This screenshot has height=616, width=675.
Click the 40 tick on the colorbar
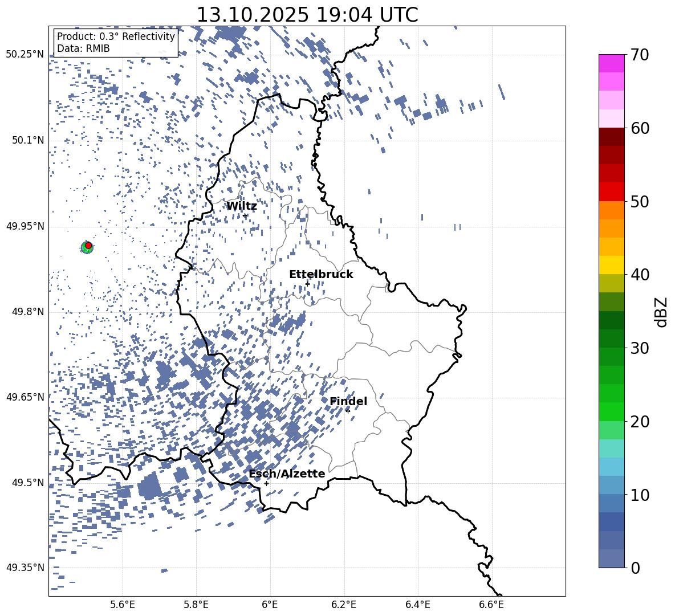639,275
